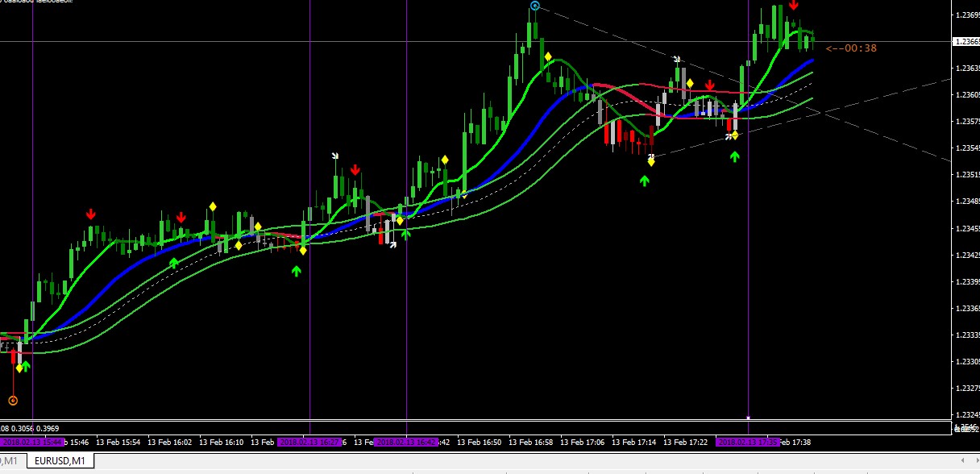Click the blue circle marker at chart high
980x474 pixels.
click(x=534, y=6)
